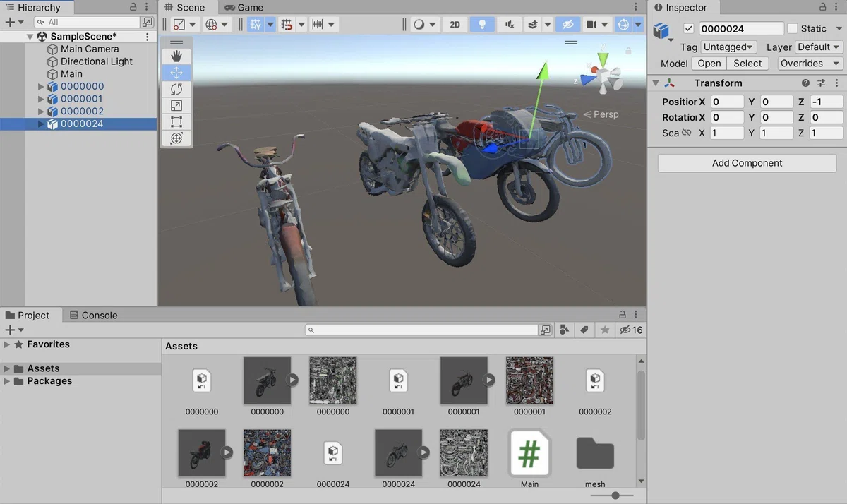Open Transform component help icon
Image resolution: width=847 pixels, height=504 pixels.
tap(805, 83)
